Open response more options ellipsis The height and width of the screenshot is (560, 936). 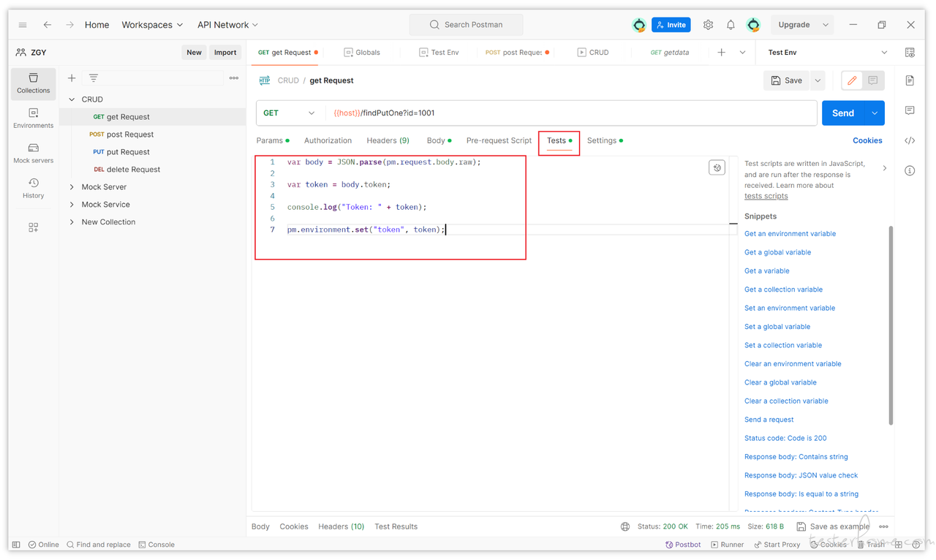click(883, 526)
